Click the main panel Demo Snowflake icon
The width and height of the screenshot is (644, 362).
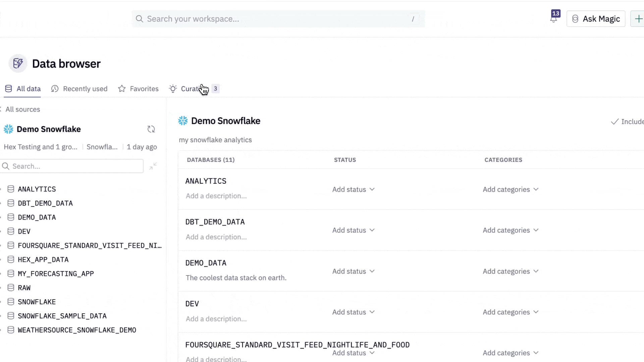click(183, 121)
